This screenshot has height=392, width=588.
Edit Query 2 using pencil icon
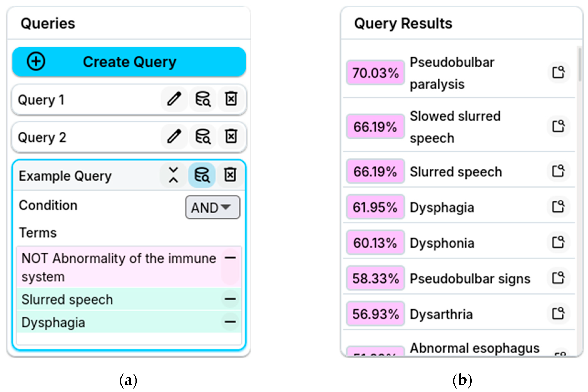[174, 137]
